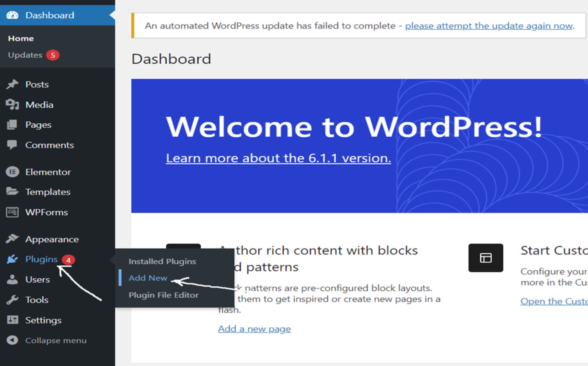Open the Comments menu
The height and width of the screenshot is (366, 588).
pos(58,145)
